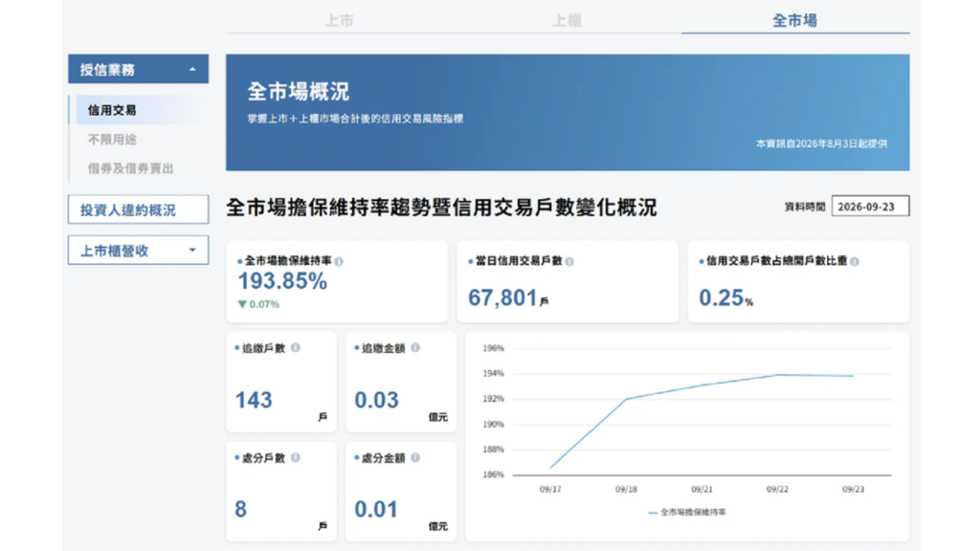This screenshot has height=551, width=980.
Task: Click the green 0.07% decrease indicator
Action: (258, 304)
